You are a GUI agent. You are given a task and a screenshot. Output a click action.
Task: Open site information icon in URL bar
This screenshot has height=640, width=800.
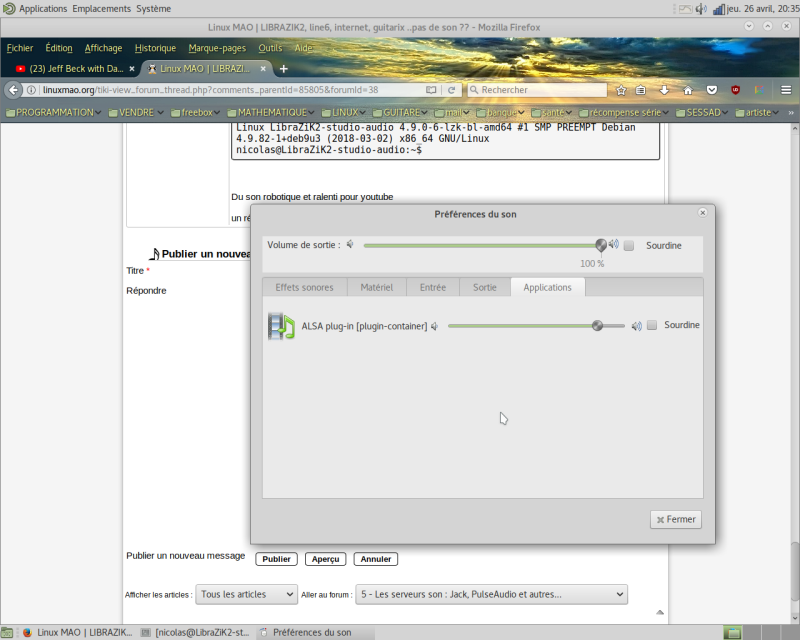(x=31, y=90)
